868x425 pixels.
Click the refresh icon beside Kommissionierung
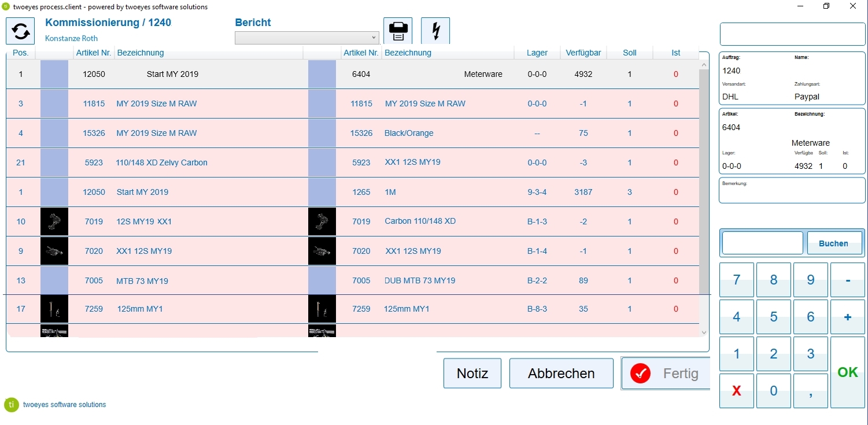20,30
